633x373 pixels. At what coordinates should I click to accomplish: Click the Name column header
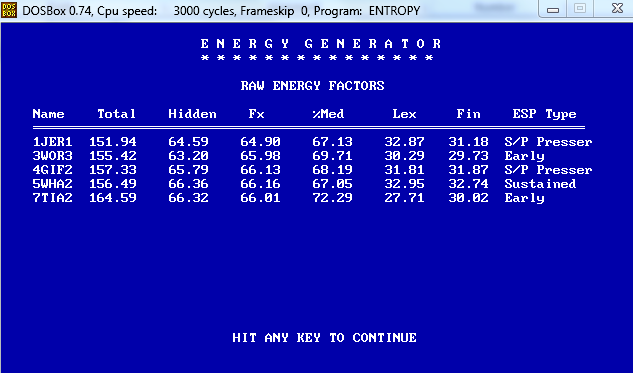coord(48,114)
